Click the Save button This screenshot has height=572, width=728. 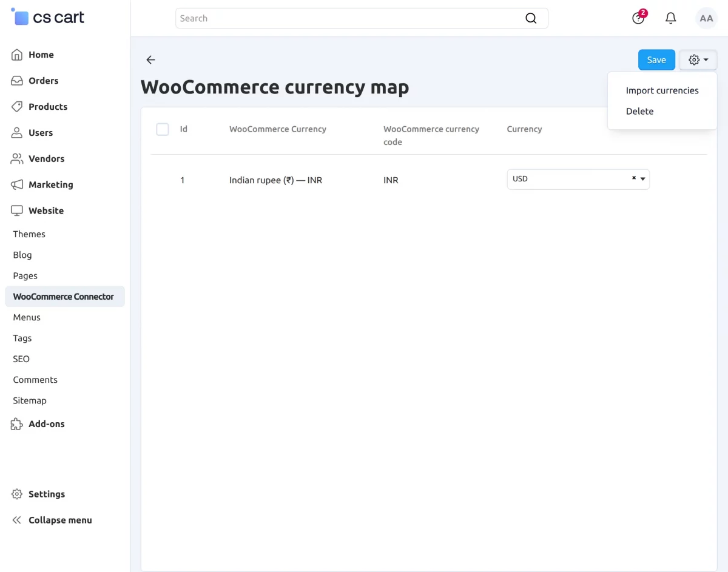[x=656, y=60]
